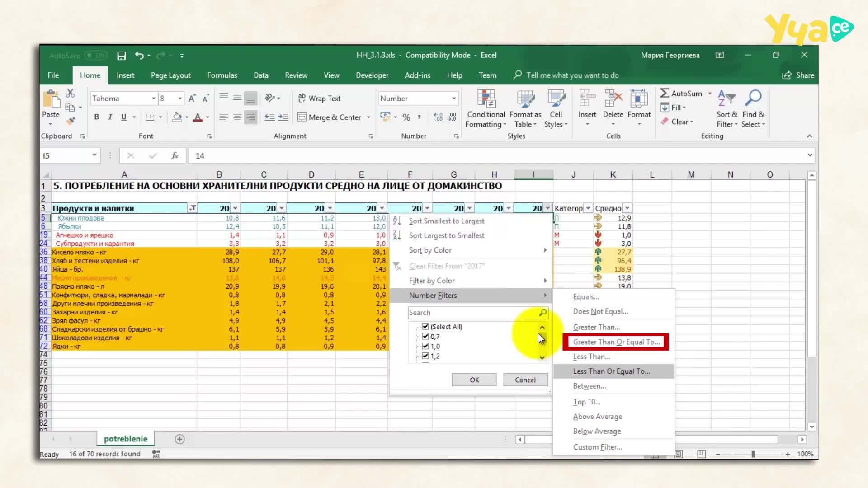Click Cancel in the filter menu
The height and width of the screenshot is (488, 868).
tap(525, 380)
